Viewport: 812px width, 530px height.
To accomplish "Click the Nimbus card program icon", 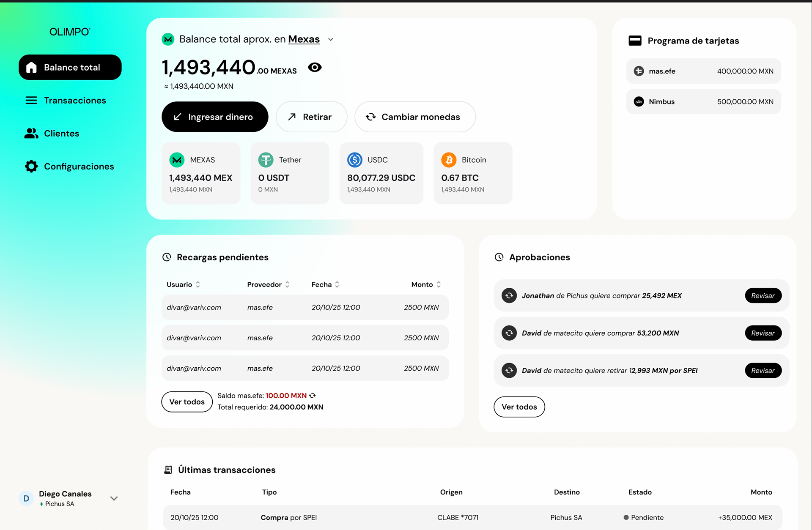I will (x=639, y=101).
